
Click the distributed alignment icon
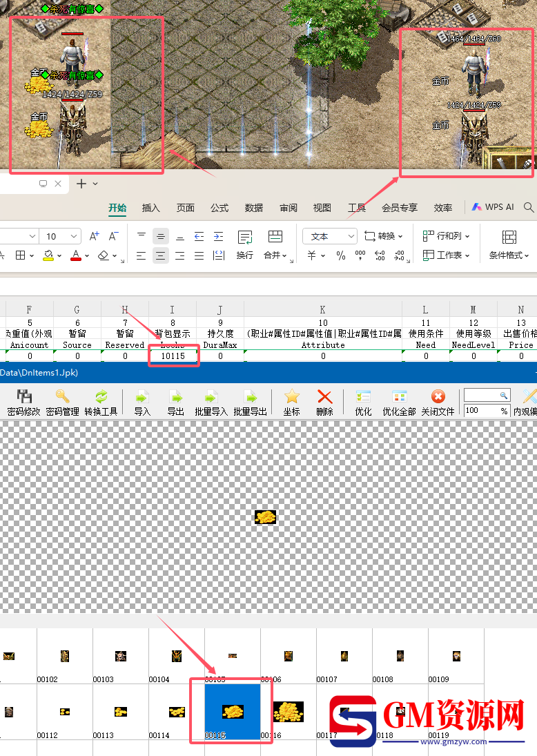[x=219, y=255]
